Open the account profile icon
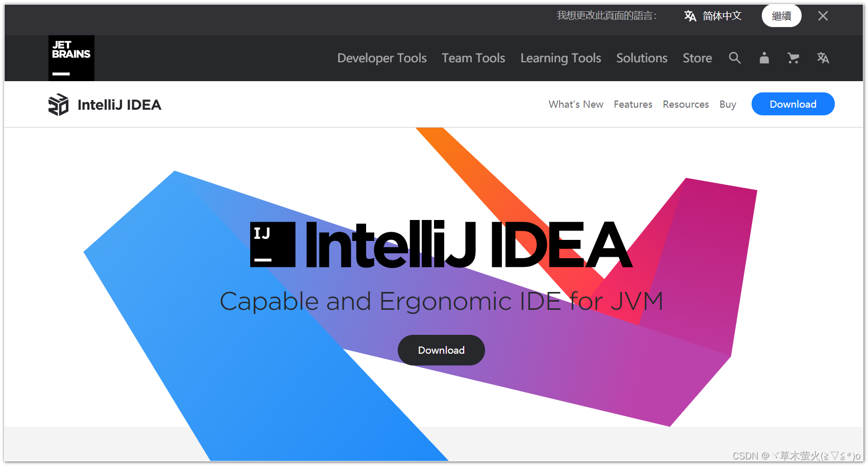The image size is (868, 466). pyautogui.click(x=764, y=58)
